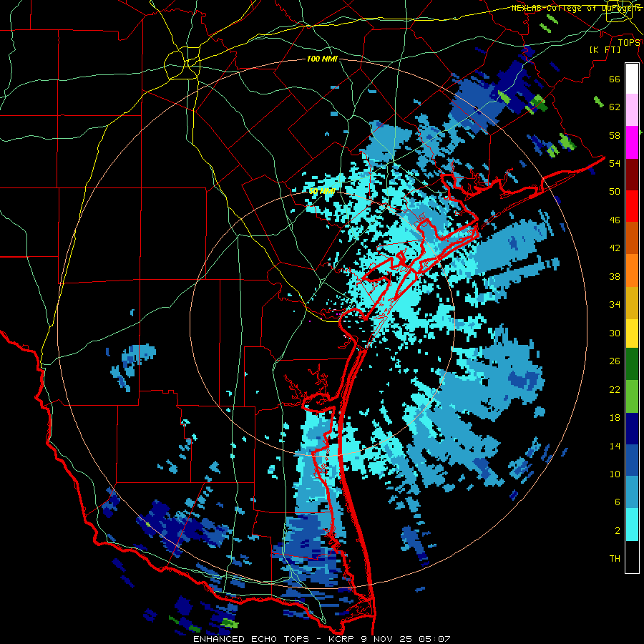
Task: Select the cyan legend swatch
Action: [x=632, y=525]
